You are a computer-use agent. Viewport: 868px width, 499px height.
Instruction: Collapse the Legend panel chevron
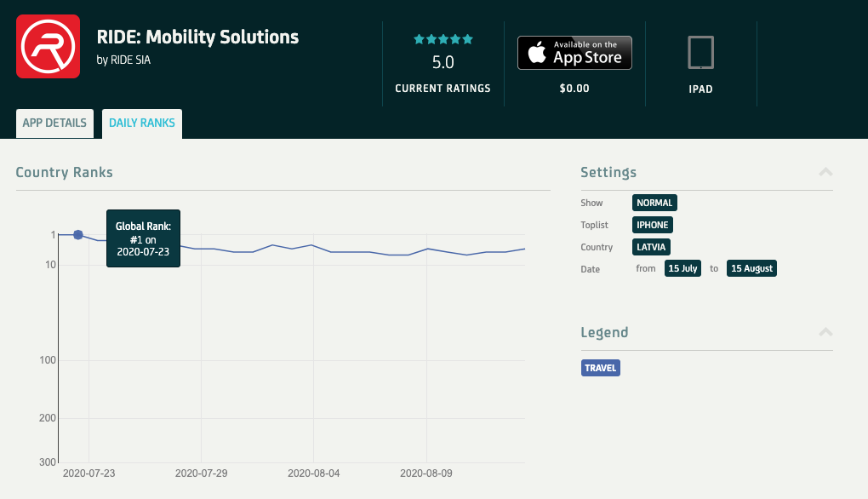pyautogui.click(x=825, y=332)
